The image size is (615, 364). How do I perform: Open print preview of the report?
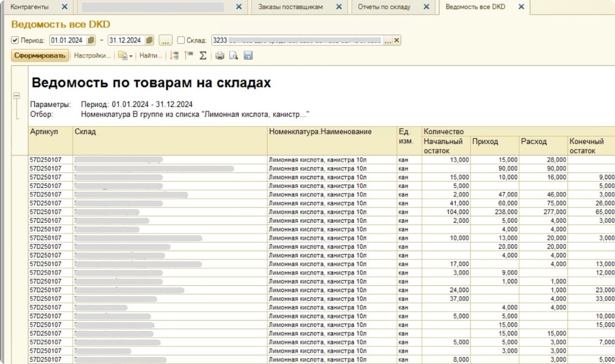click(233, 56)
